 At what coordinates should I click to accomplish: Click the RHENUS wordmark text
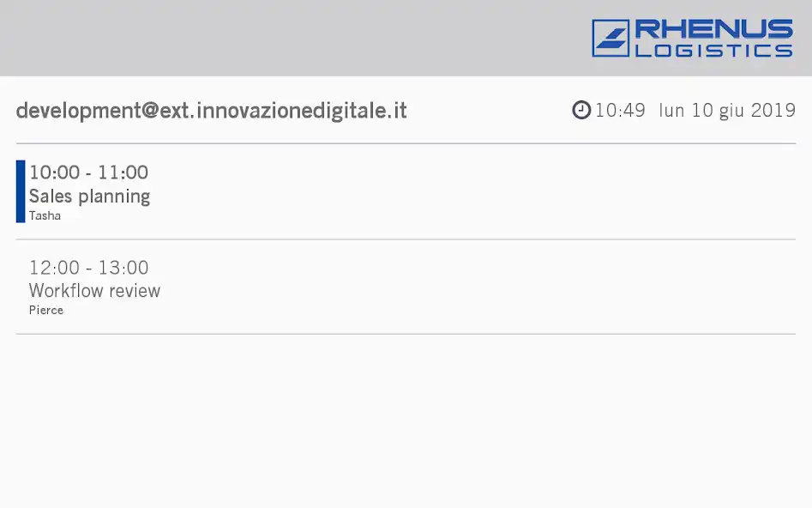pos(713,29)
